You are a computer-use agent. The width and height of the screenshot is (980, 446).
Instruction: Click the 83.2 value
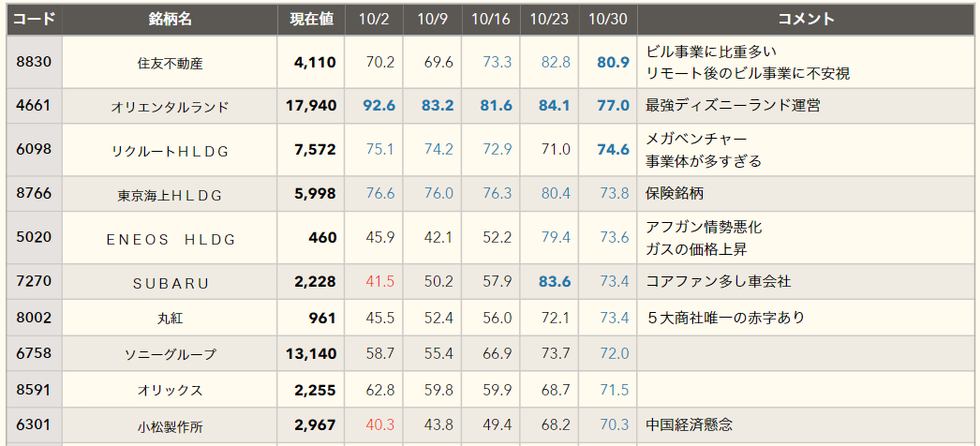pyautogui.click(x=438, y=106)
